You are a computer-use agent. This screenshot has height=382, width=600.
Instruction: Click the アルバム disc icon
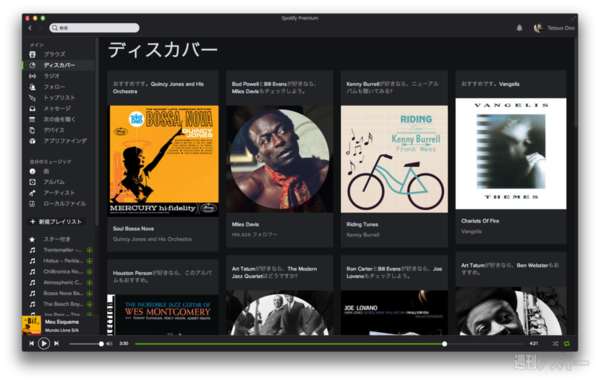point(33,182)
